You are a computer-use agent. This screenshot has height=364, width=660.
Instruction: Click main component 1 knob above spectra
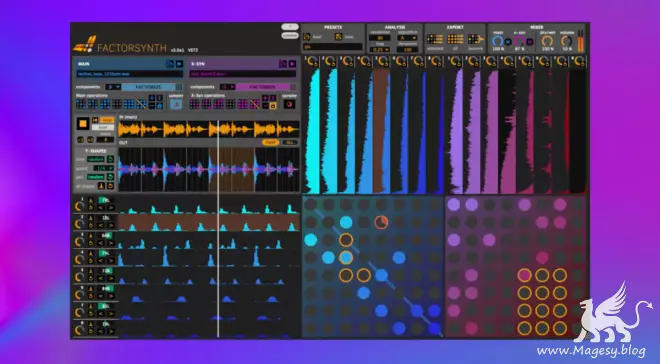coord(311,62)
